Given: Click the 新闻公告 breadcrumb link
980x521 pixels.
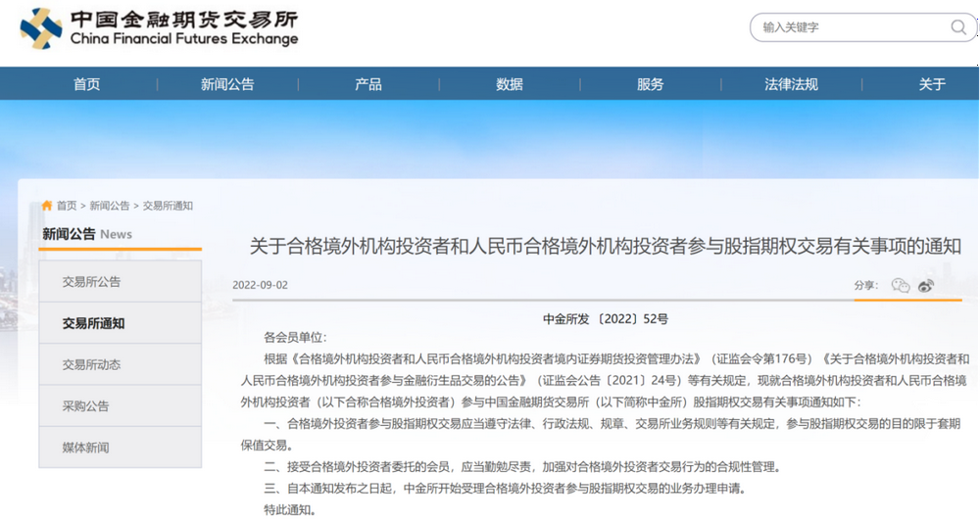Looking at the screenshot, I should [110, 206].
